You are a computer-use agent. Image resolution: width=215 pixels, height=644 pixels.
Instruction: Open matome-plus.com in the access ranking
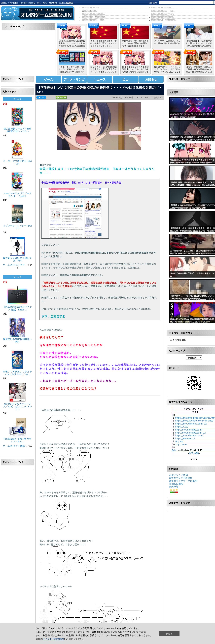(x=195, y=418)
